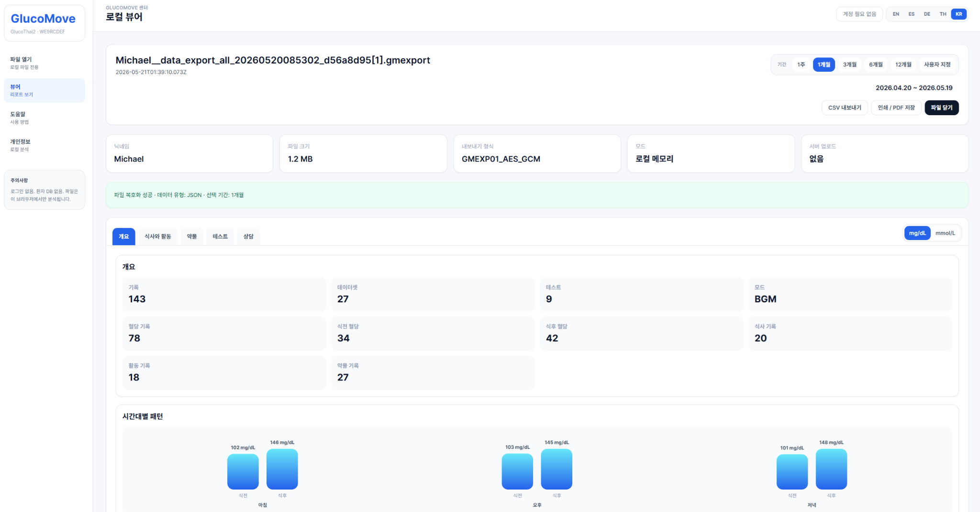Screen dimensions: 980x512
Task: Click the 146 mg/dL morning post-meal bar
Action: tap(282, 469)
